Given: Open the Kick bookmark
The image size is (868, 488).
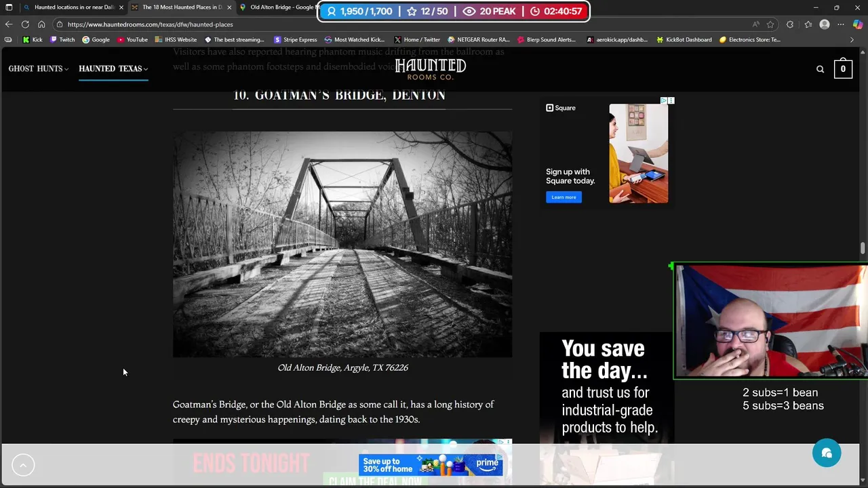Looking at the screenshot, I should tap(33, 39).
